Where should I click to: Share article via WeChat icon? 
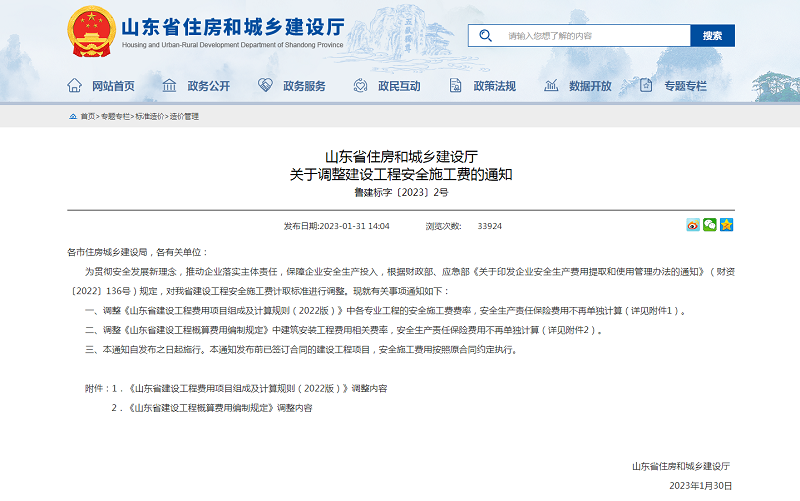pos(710,224)
